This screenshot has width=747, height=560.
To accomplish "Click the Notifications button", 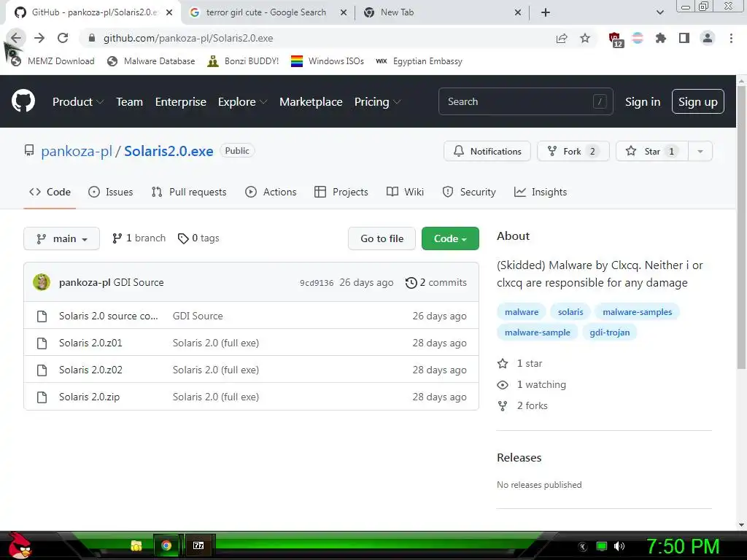I will (x=487, y=152).
